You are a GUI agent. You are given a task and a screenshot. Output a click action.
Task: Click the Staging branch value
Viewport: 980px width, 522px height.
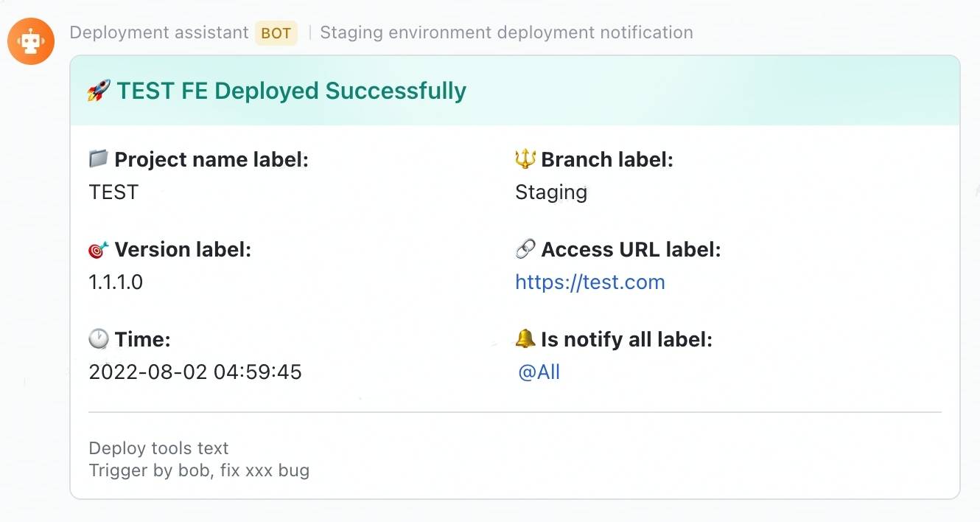[x=550, y=192]
